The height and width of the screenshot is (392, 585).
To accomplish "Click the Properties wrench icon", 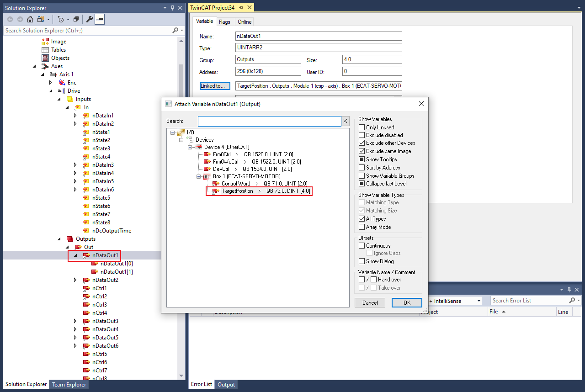I will [90, 19].
